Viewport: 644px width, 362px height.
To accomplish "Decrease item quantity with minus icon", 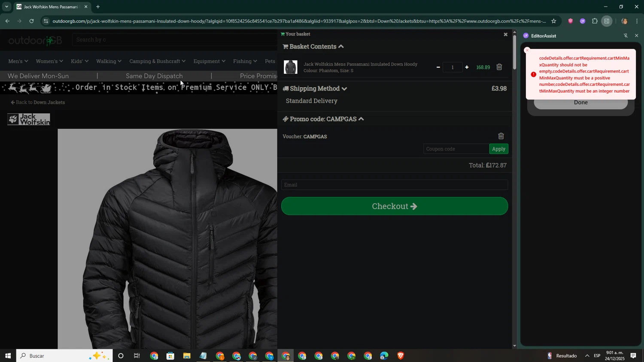I will pos(438,67).
